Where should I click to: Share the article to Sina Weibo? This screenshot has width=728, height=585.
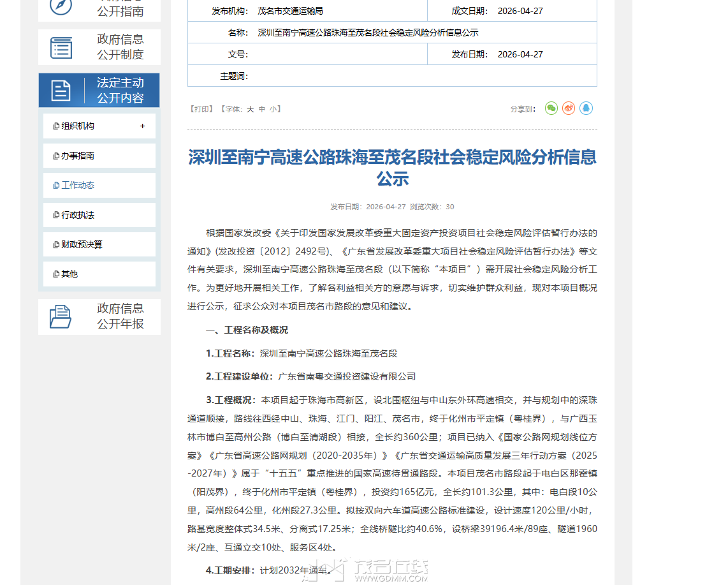click(x=569, y=108)
